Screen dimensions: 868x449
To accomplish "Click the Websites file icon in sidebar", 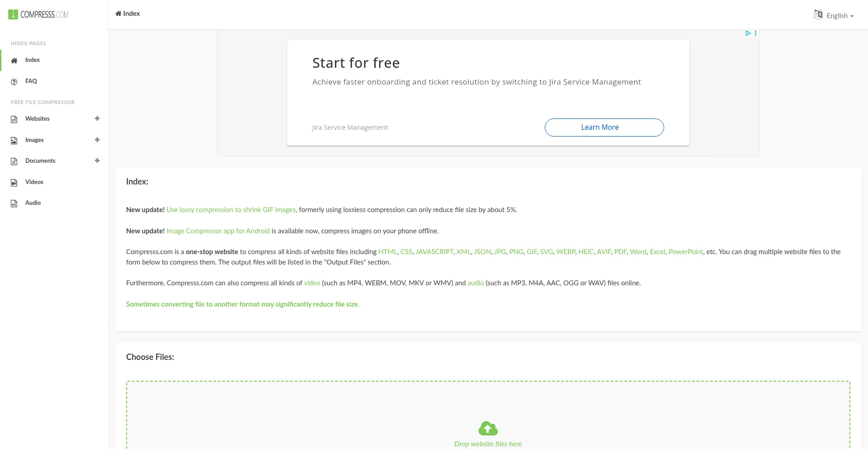I will point(14,119).
